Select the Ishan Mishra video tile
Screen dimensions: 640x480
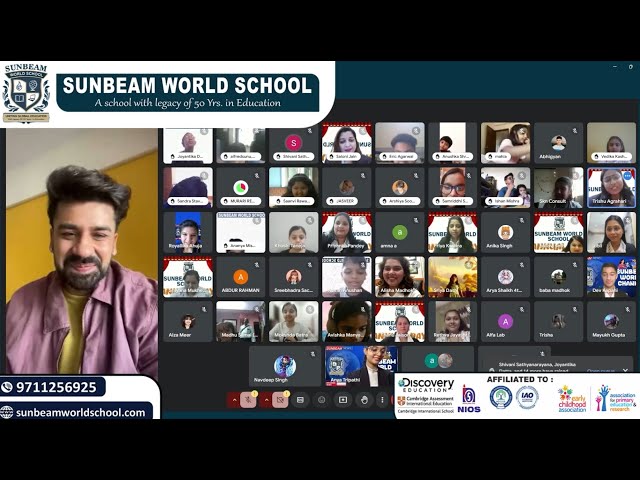coord(505,187)
